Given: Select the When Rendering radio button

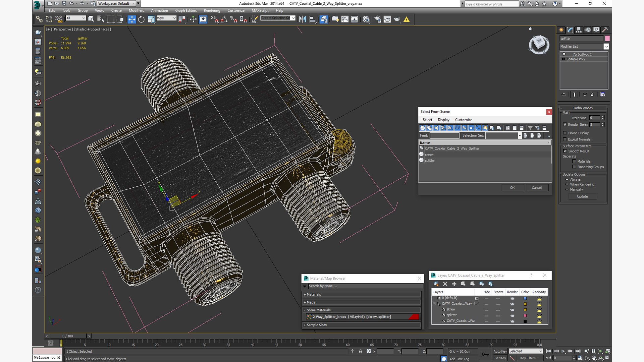Looking at the screenshot, I should coord(567,184).
